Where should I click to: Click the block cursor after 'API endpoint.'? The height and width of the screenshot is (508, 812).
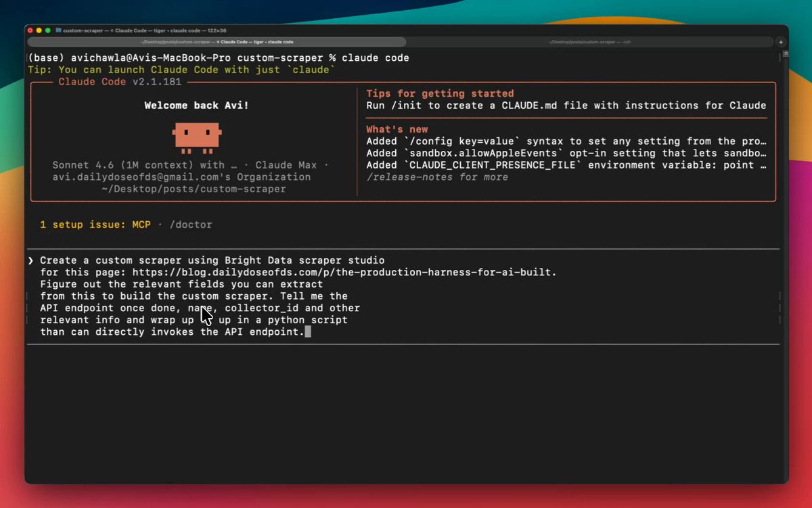tap(308, 332)
